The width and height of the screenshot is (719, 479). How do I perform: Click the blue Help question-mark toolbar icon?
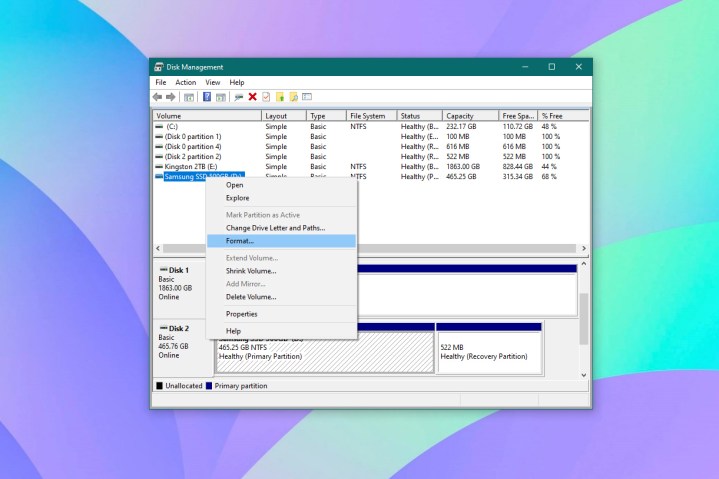point(207,97)
